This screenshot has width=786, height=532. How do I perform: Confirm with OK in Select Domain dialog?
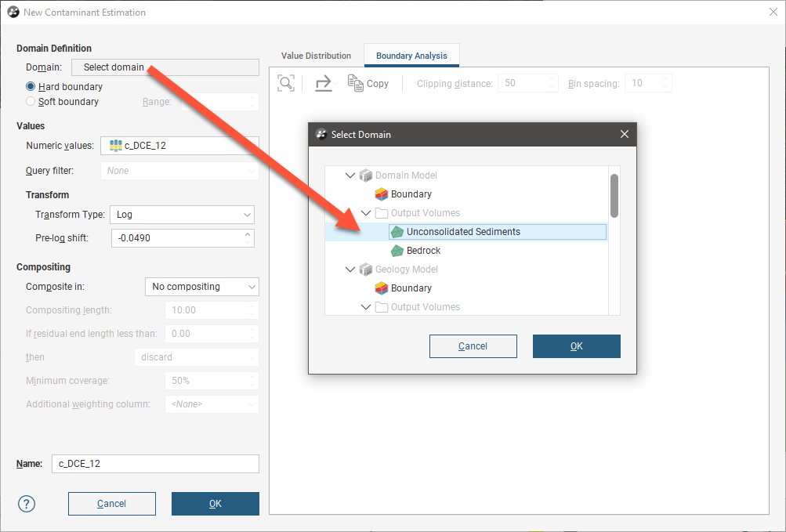[x=576, y=346]
